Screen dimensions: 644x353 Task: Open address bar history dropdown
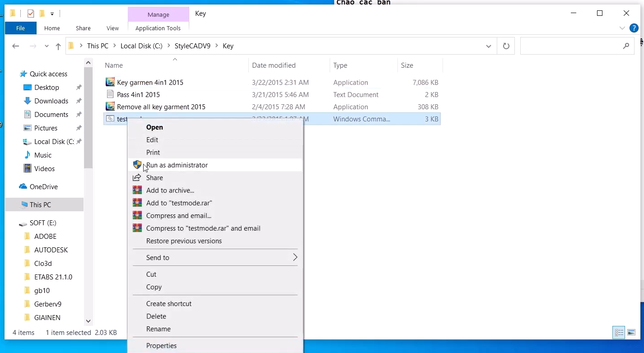(x=488, y=46)
